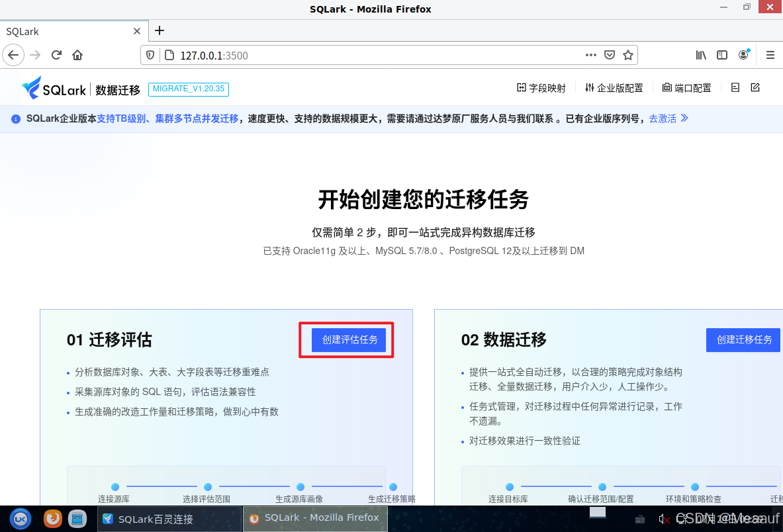Click the SQLark bird logo
Screen dimensions: 783x532
(32, 88)
